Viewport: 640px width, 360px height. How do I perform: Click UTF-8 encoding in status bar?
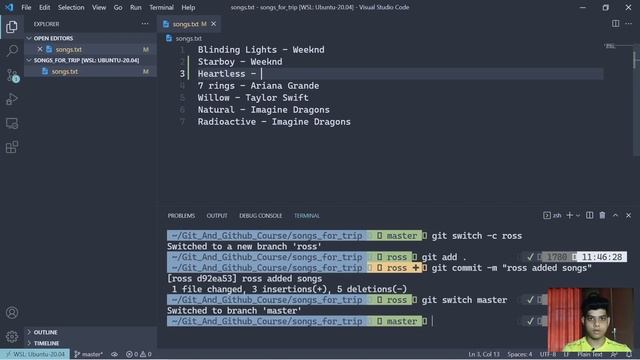point(548,354)
